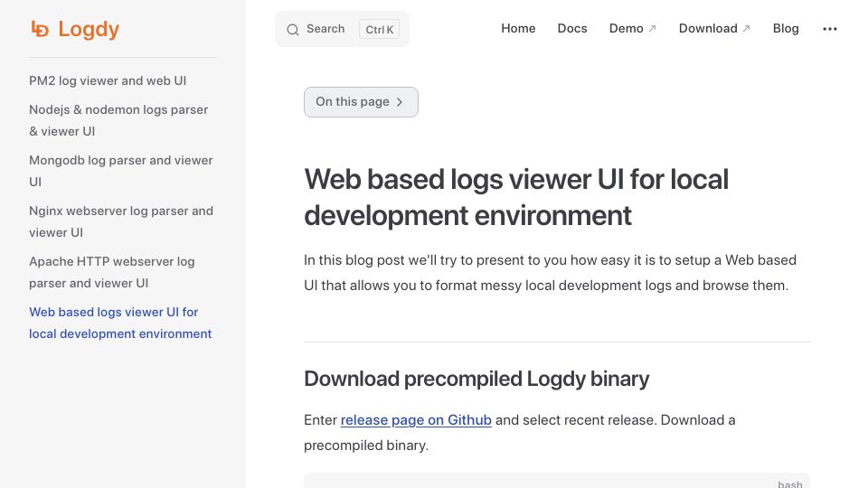The image size is (868, 488).
Task: Click the chevron in On this page
Action: coord(400,102)
